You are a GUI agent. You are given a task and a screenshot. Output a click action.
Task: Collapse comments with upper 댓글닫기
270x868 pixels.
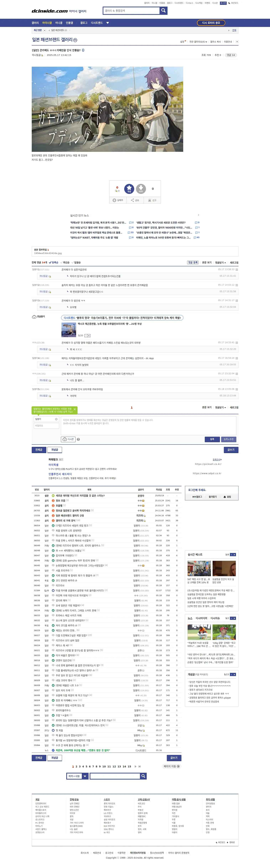coord(220,263)
